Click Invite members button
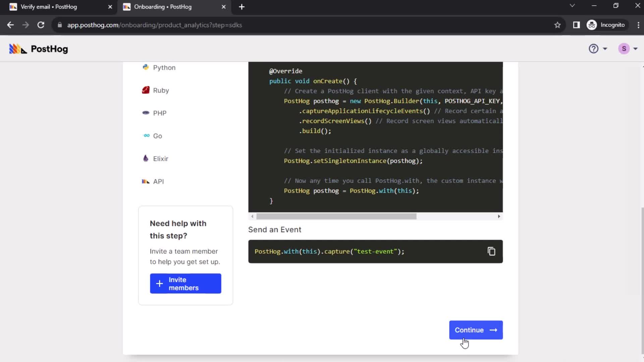The height and width of the screenshot is (362, 644). [185, 284]
